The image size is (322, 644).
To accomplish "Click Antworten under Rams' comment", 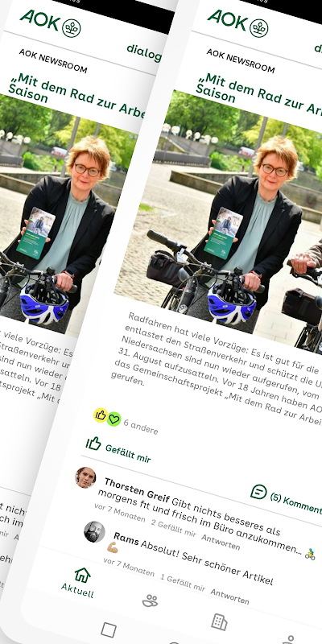I will 229,596.
